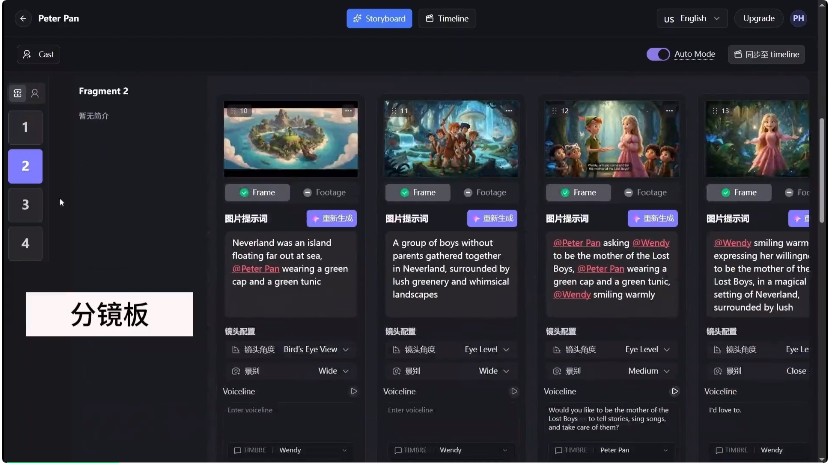Screen dimensions: 830x464
Task: Switch to the Timeline tab
Action: click(446, 18)
